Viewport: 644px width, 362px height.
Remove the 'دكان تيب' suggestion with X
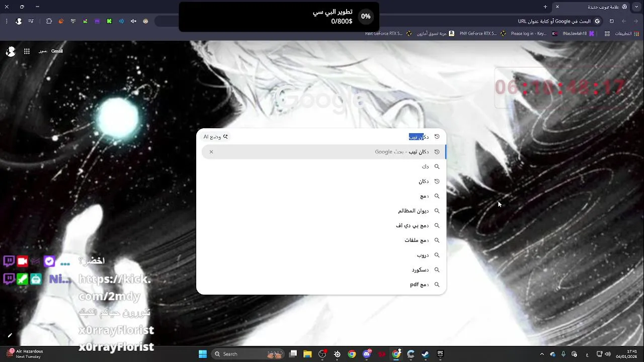click(x=211, y=152)
